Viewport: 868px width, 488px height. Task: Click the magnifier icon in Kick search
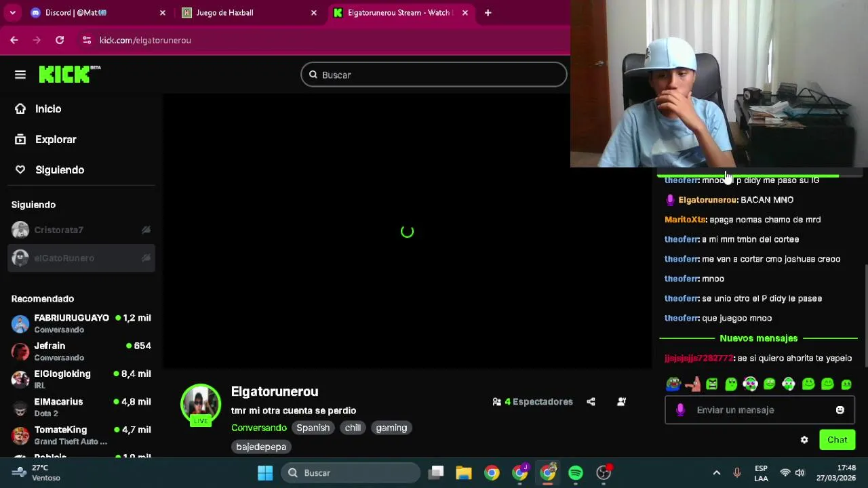(x=313, y=75)
